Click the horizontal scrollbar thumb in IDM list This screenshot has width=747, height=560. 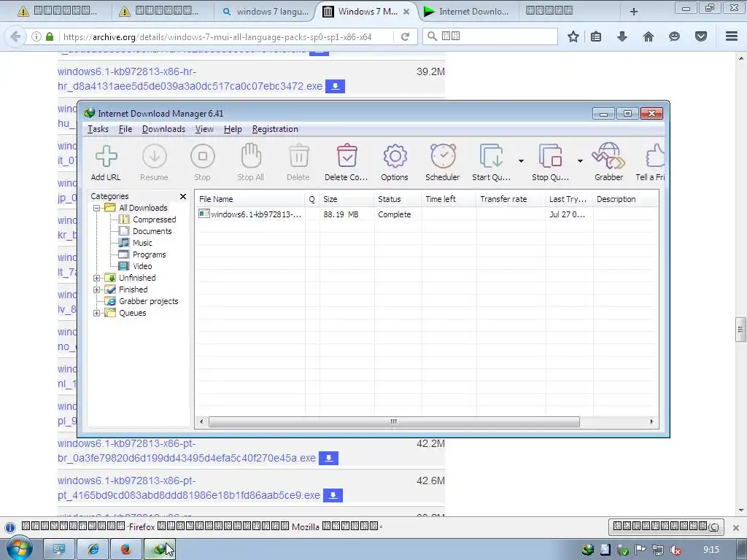pyautogui.click(x=394, y=421)
